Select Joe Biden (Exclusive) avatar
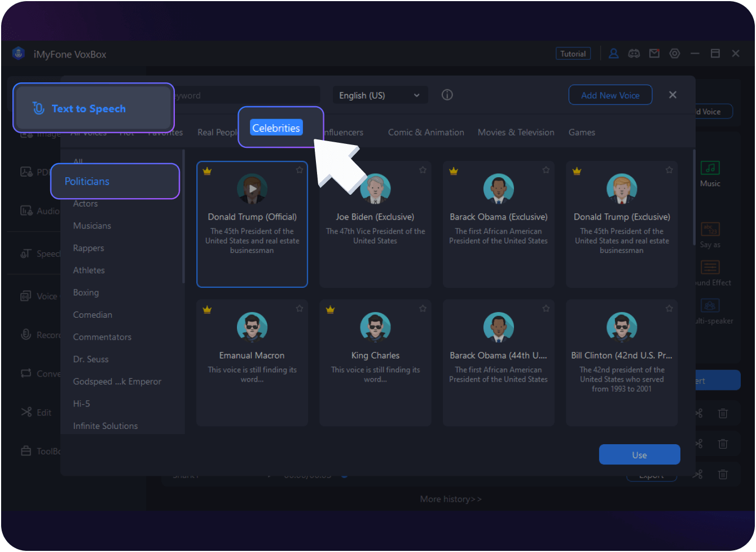756x552 pixels. (x=375, y=189)
